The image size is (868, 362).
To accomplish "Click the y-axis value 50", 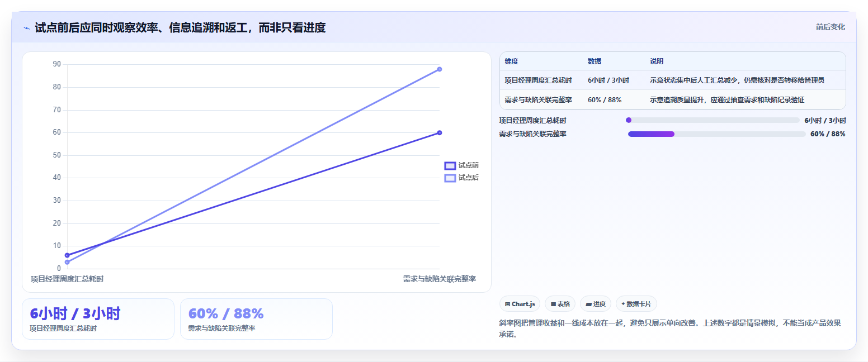I will coord(57,155).
